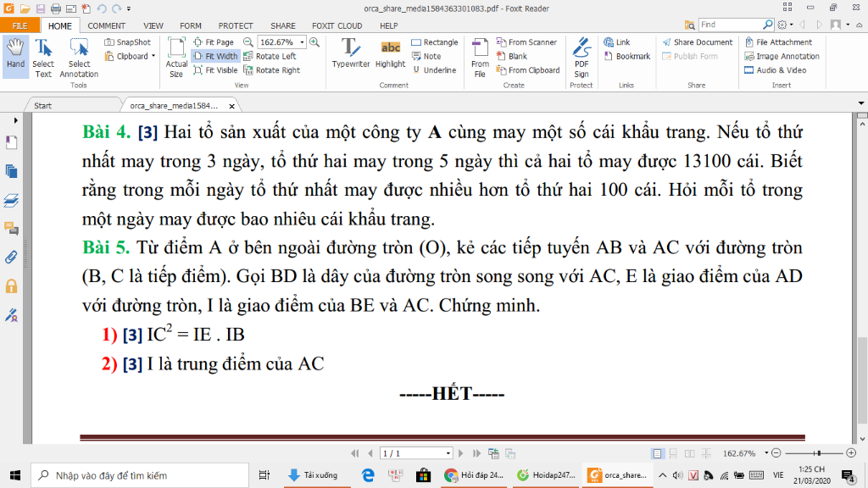Create PDF From Clipboard
This screenshot has width=868, height=488.
click(x=528, y=70)
